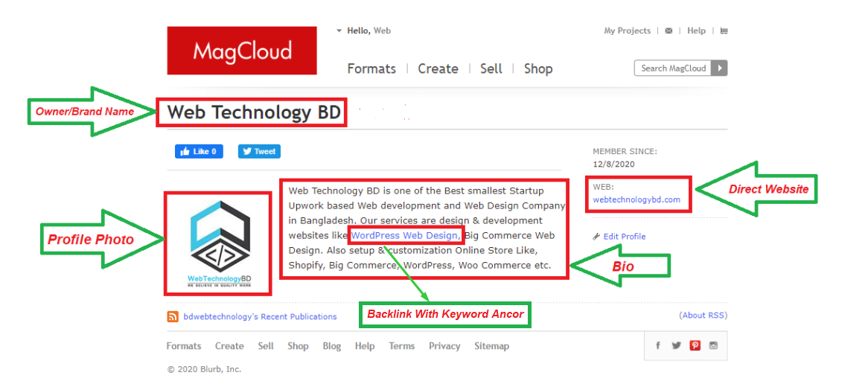Open the footer Twitter bird icon
This screenshot has height=390, width=868.
coord(676,345)
